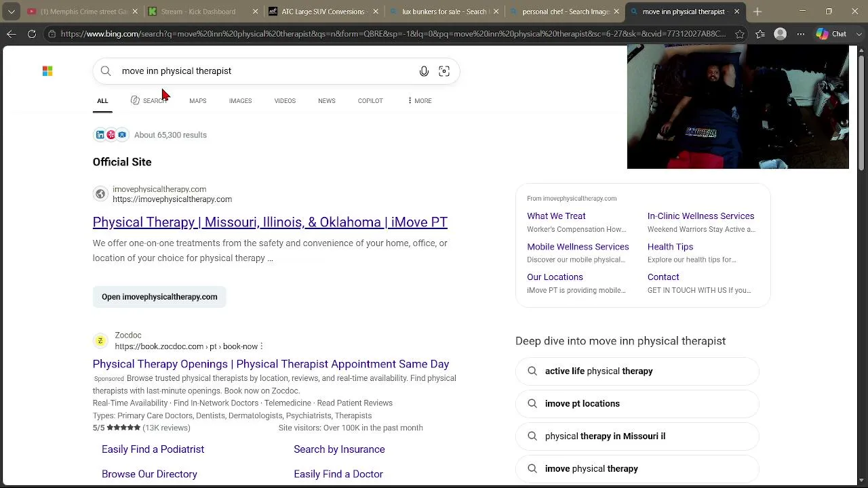Click the Microsoft logo on Bing

[47, 70]
